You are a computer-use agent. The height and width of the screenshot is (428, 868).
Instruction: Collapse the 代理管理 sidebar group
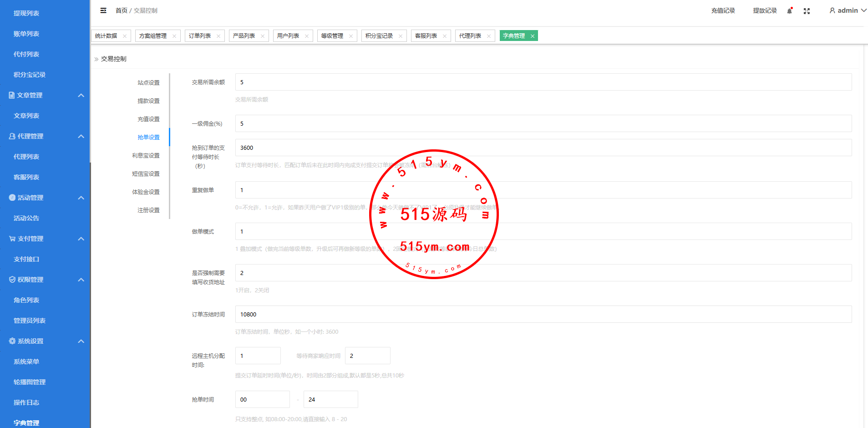(81, 136)
